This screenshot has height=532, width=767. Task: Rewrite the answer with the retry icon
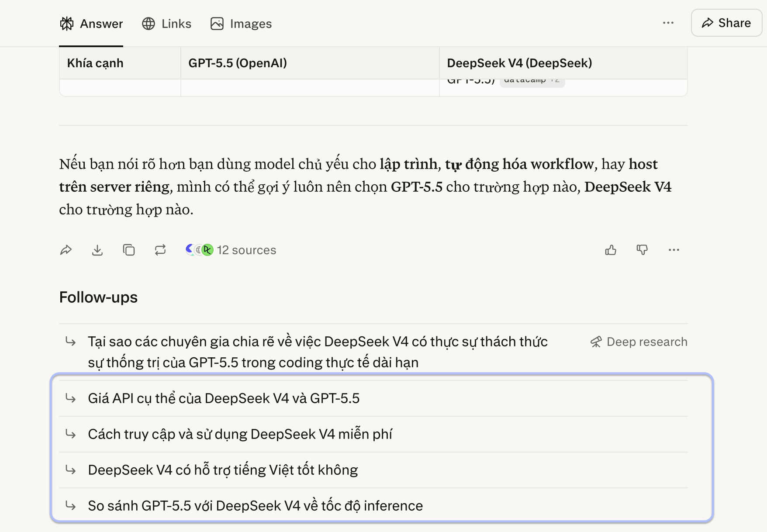pyautogui.click(x=160, y=250)
